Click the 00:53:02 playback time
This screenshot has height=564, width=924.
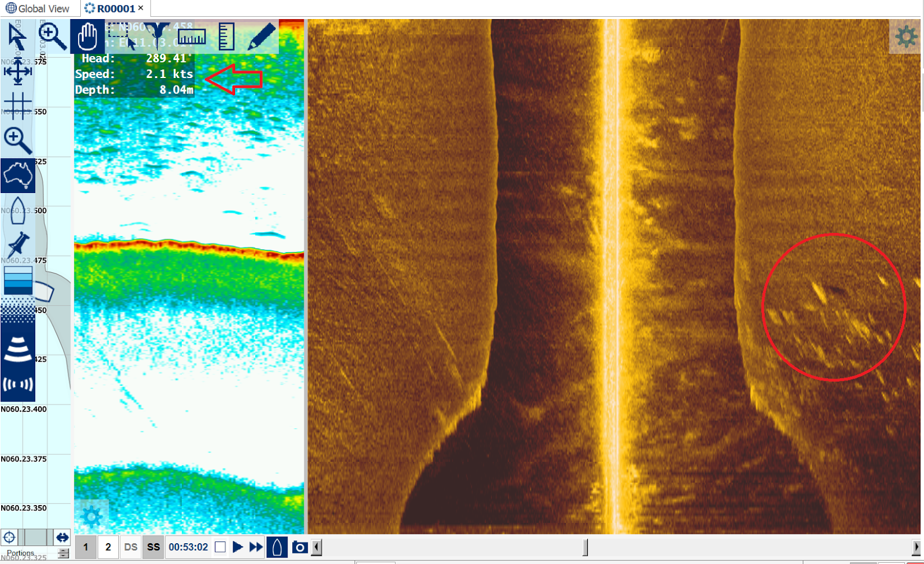(188, 547)
